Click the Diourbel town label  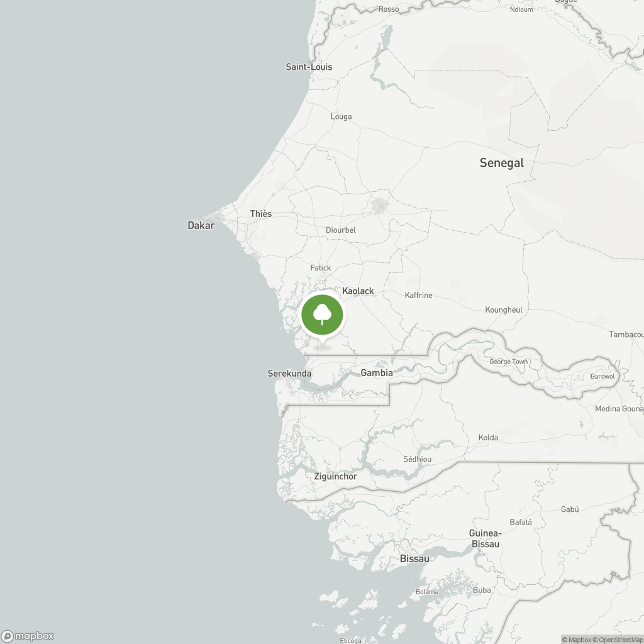click(340, 230)
